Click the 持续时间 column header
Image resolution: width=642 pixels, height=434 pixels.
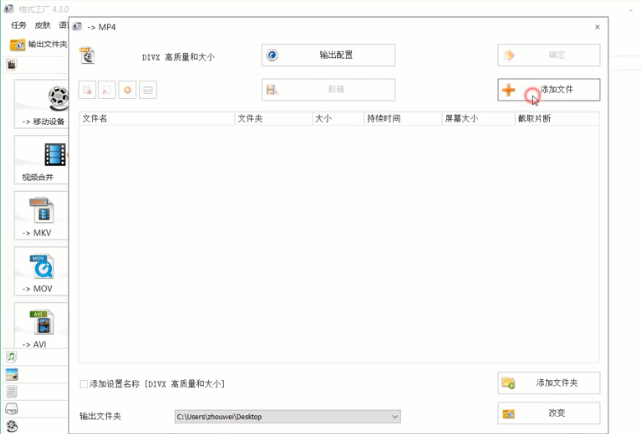tap(403, 119)
